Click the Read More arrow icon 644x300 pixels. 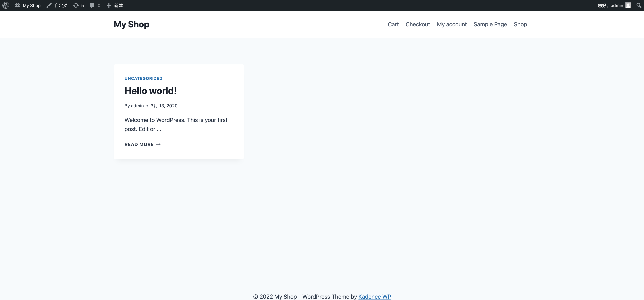159,144
